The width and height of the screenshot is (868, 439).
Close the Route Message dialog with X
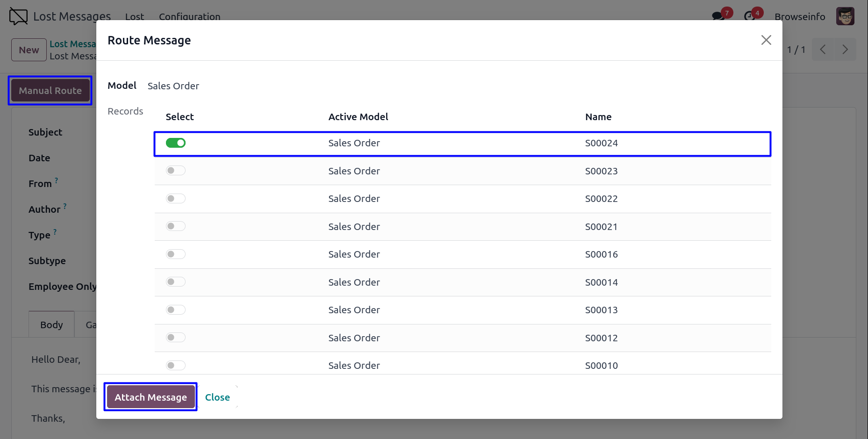pyautogui.click(x=766, y=40)
